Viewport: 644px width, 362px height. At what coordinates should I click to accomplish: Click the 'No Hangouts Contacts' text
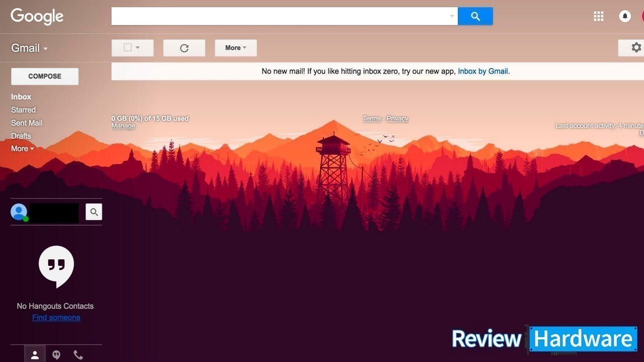(55, 306)
